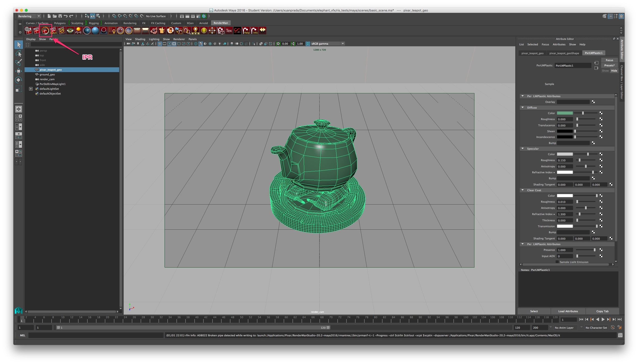Click the save scene icon
The width and height of the screenshot is (638, 364).
[60, 16]
